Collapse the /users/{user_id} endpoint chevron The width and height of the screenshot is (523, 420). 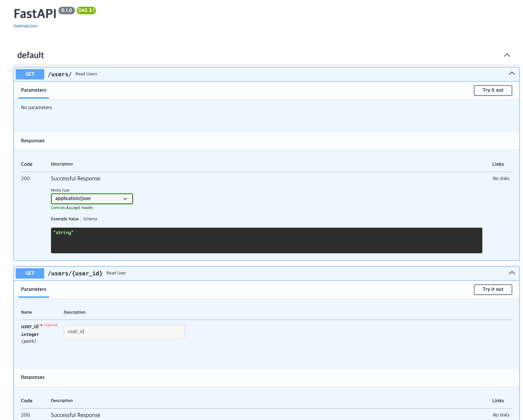tap(512, 273)
